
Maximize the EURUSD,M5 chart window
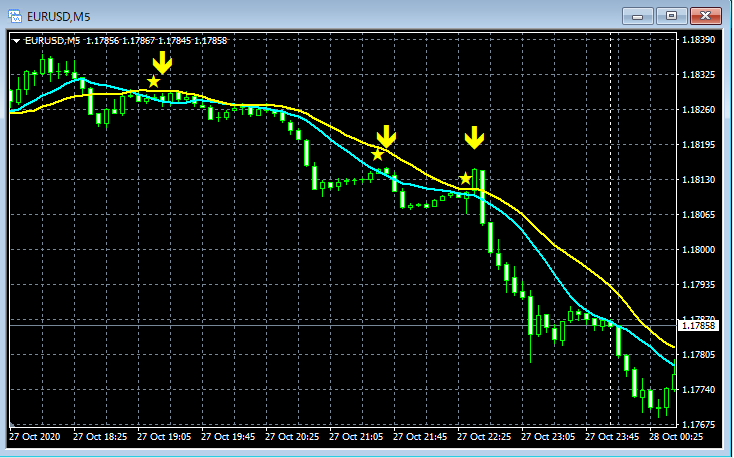tap(671, 16)
